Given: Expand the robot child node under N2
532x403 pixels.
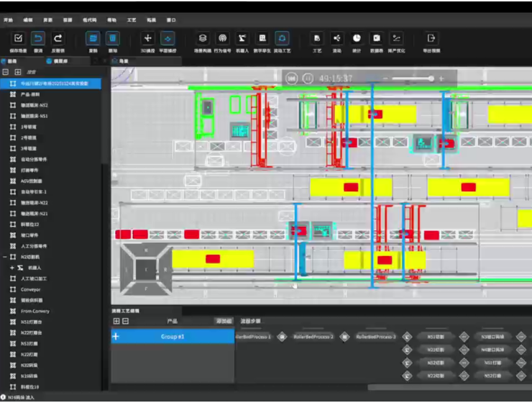Looking at the screenshot, I should coord(12,268).
